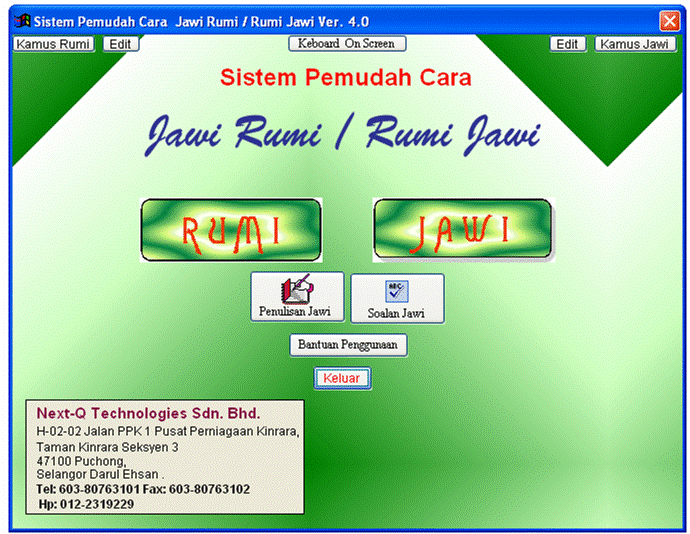Close the Sistem Pemudah Cara window

click(x=670, y=21)
